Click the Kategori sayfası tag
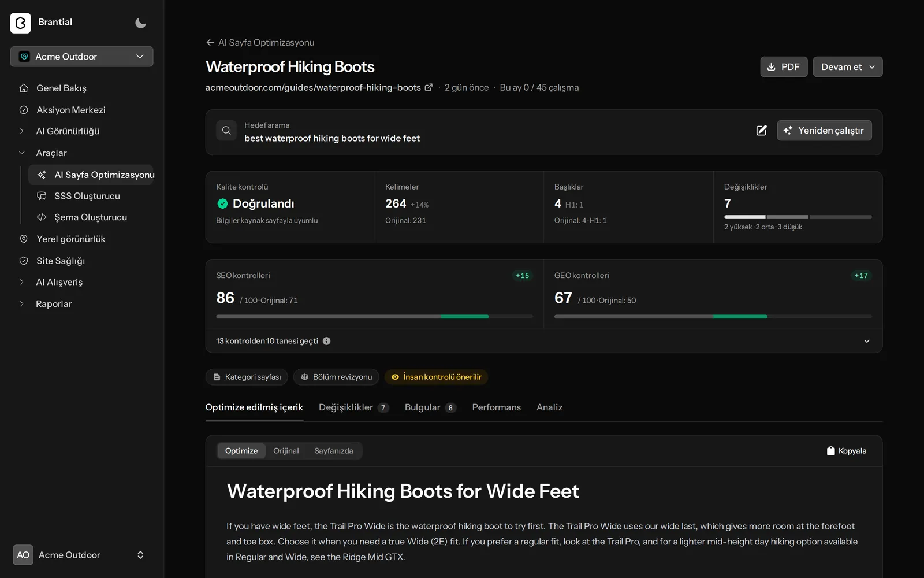This screenshot has width=924, height=578. click(247, 377)
